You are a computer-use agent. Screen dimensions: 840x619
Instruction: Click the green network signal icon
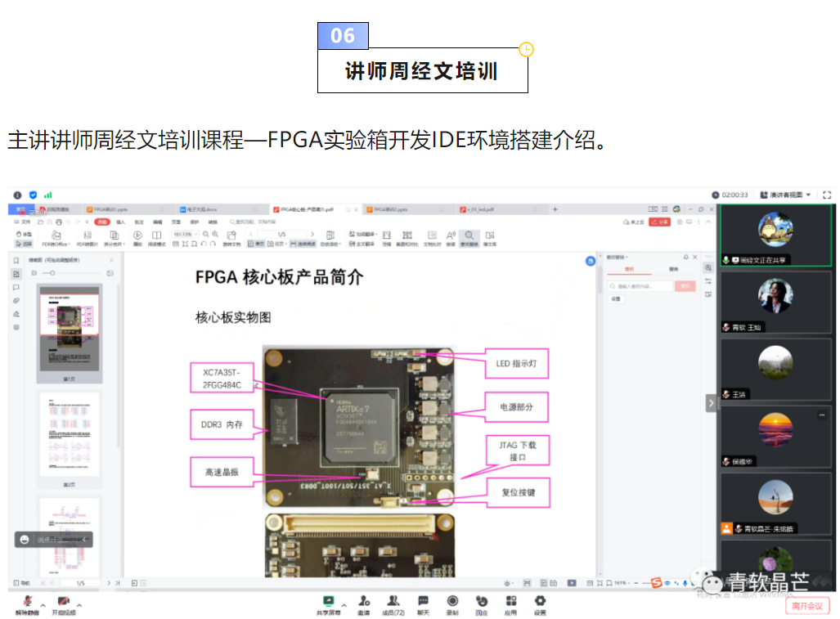(x=47, y=195)
